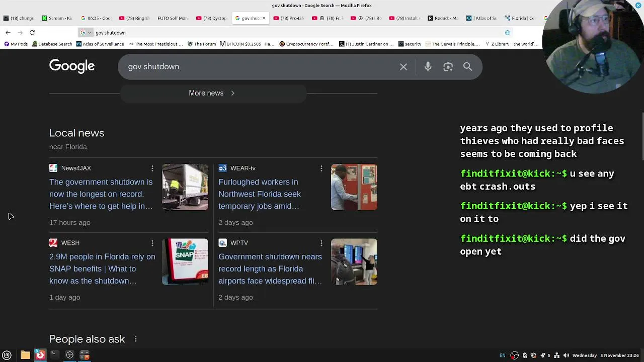Start voice search with the microphone icon
This screenshot has width=644, height=362.
click(x=428, y=67)
